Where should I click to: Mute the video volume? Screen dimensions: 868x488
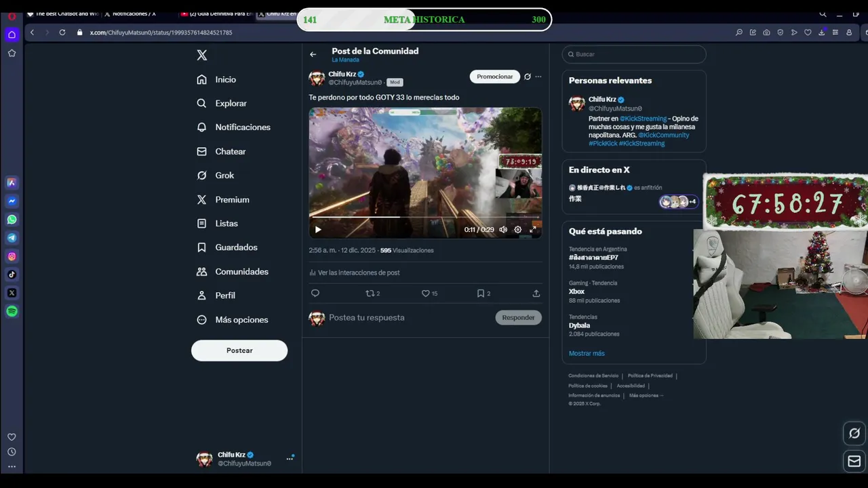coord(503,230)
